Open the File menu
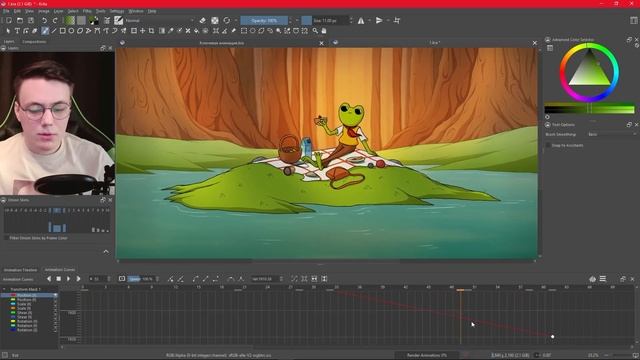This screenshot has height=360, width=640. 6,11
